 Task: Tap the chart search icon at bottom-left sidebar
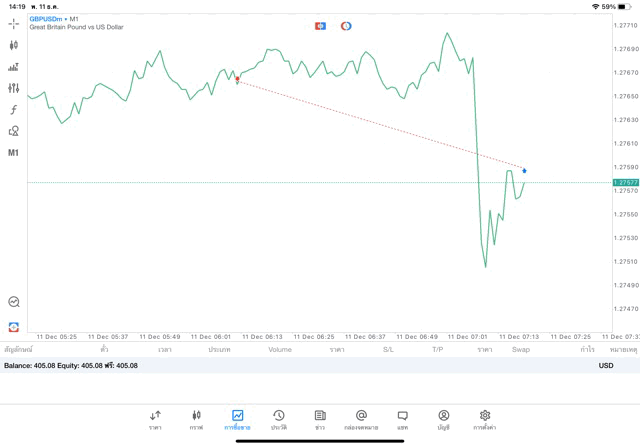(14, 301)
